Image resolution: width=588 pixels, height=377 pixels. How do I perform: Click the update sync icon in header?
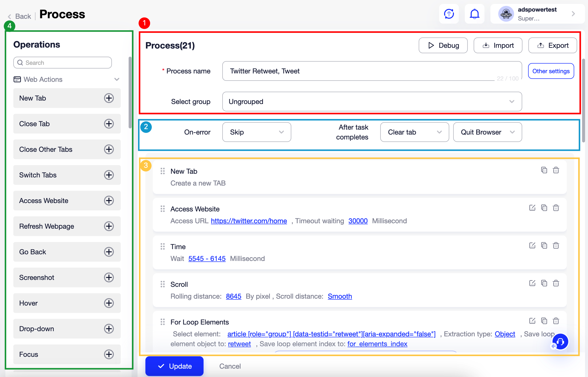[x=449, y=14]
